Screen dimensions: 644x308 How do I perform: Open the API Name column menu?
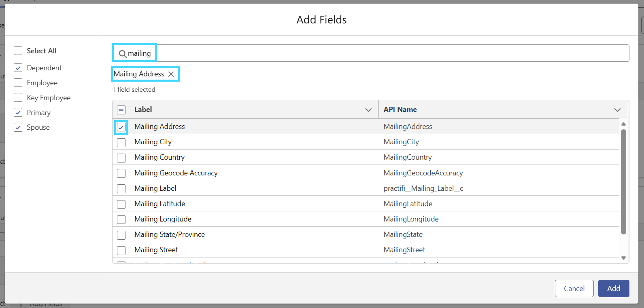tap(617, 110)
